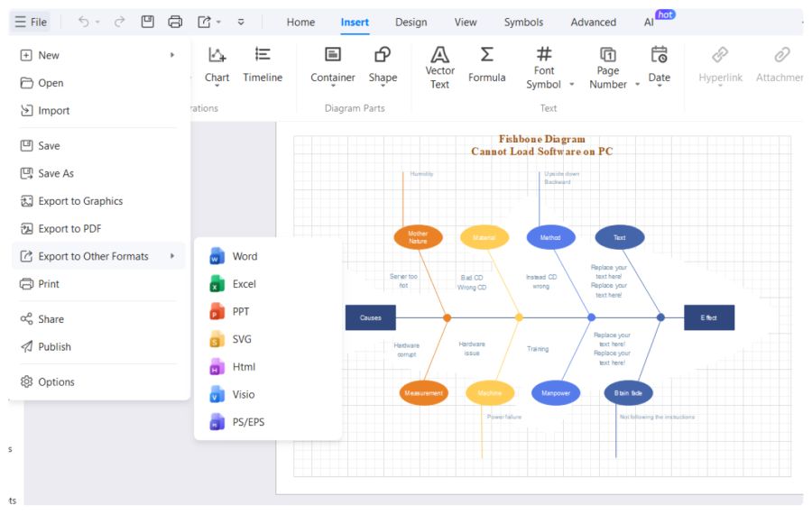Choose Print in the File menu
812x514 pixels.
pyautogui.click(x=97, y=284)
